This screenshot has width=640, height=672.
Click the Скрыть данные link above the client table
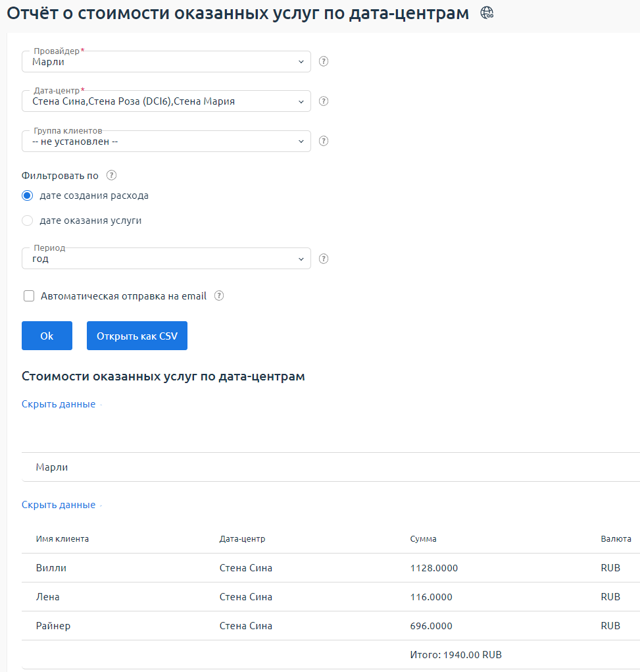coord(59,505)
